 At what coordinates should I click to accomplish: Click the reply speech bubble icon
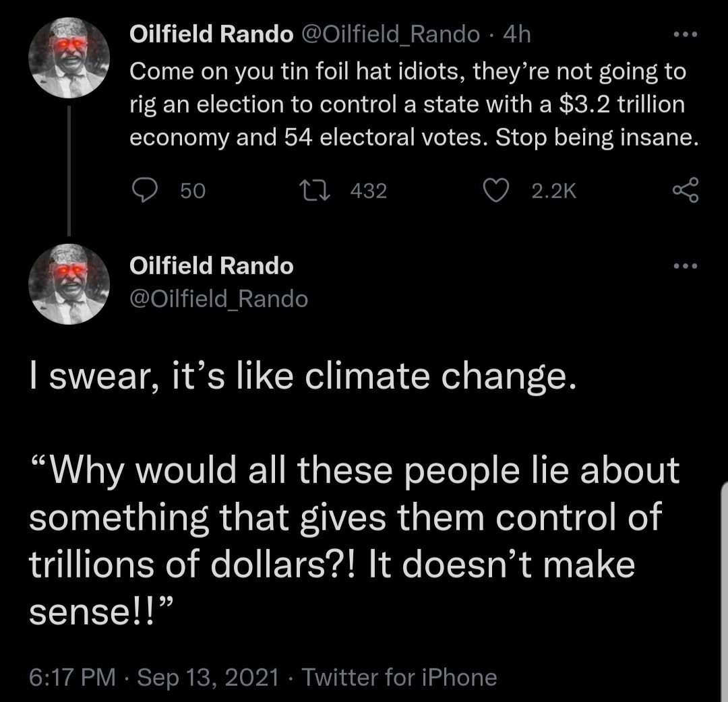pyautogui.click(x=144, y=192)
